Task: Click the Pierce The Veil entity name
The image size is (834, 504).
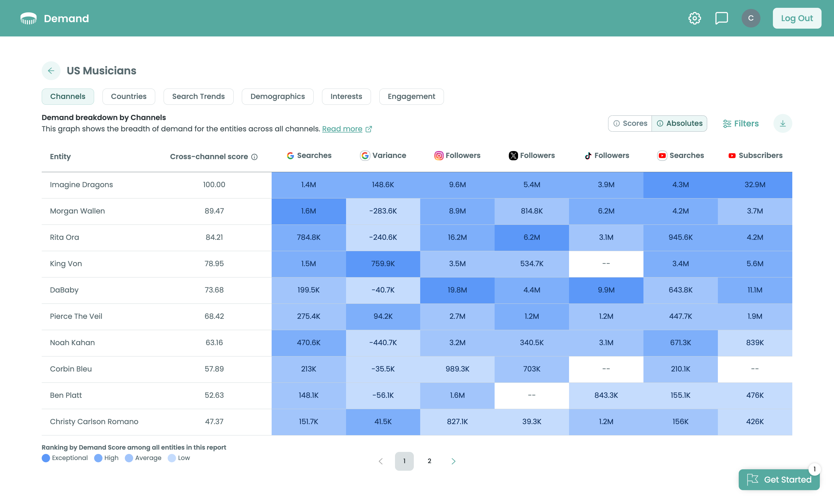Action: coord(76,317)
